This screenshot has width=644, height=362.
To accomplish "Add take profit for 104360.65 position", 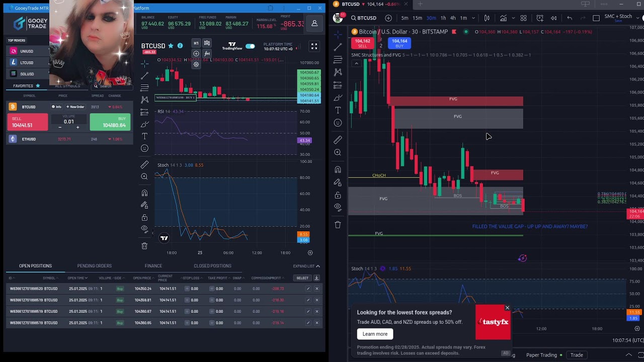I will point(212,323).
